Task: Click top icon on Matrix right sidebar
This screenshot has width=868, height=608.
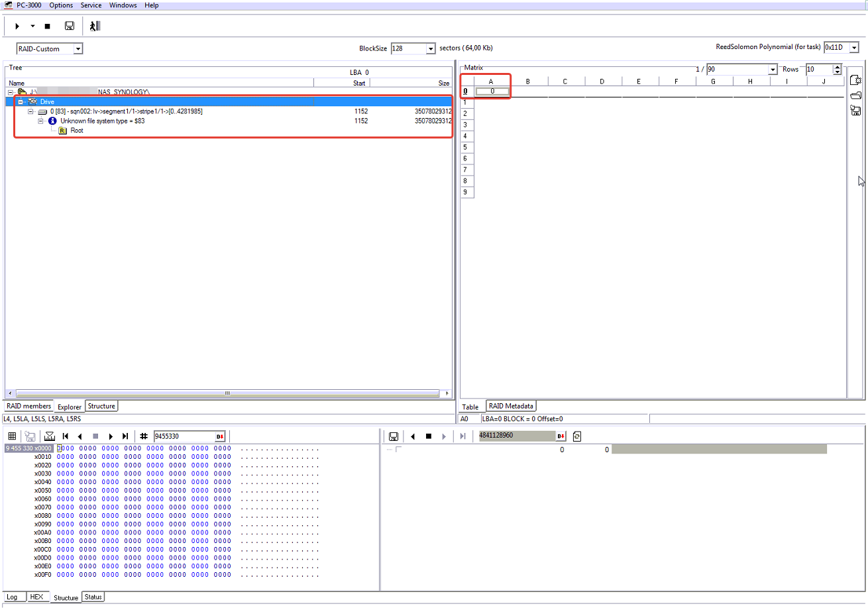Action: [855, 80]
